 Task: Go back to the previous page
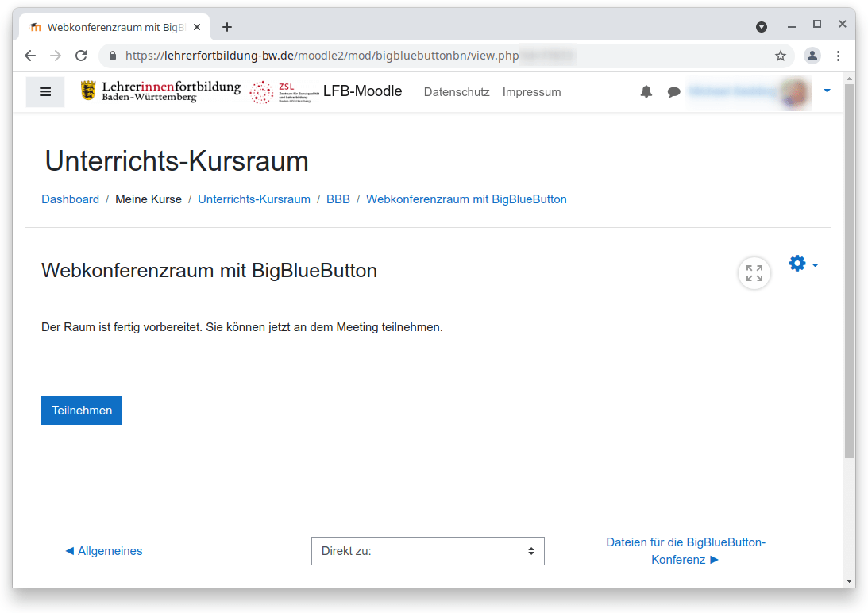[30, 56]
